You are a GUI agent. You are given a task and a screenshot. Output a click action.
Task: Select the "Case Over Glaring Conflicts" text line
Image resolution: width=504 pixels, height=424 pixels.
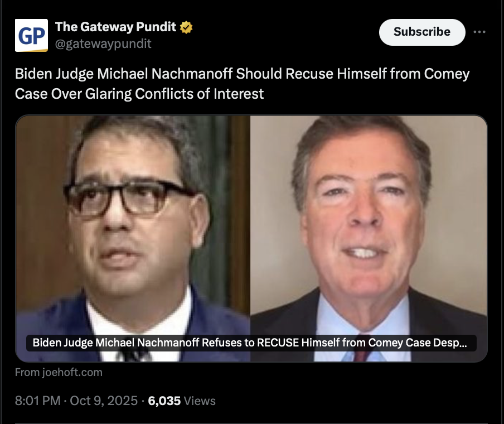[x=139, y=94]
